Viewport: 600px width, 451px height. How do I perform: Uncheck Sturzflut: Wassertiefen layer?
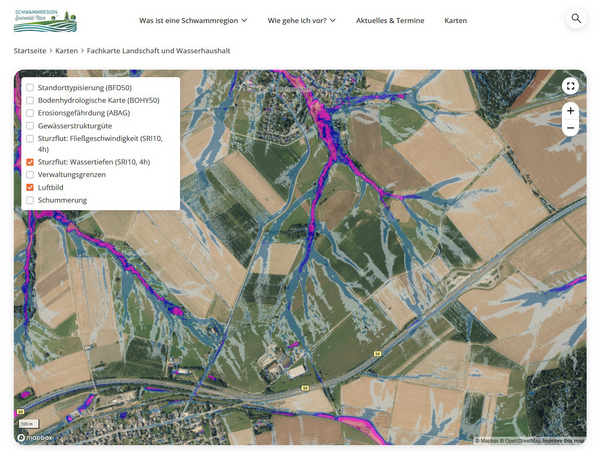point(30,162)
